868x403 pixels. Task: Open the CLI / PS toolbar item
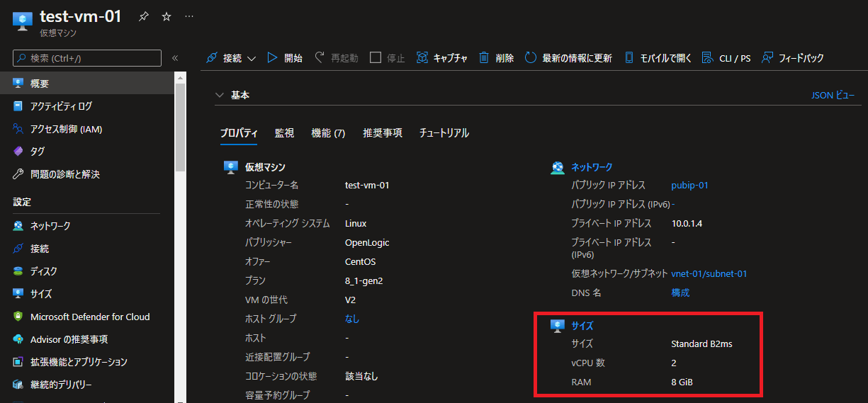tap(726, 58)
